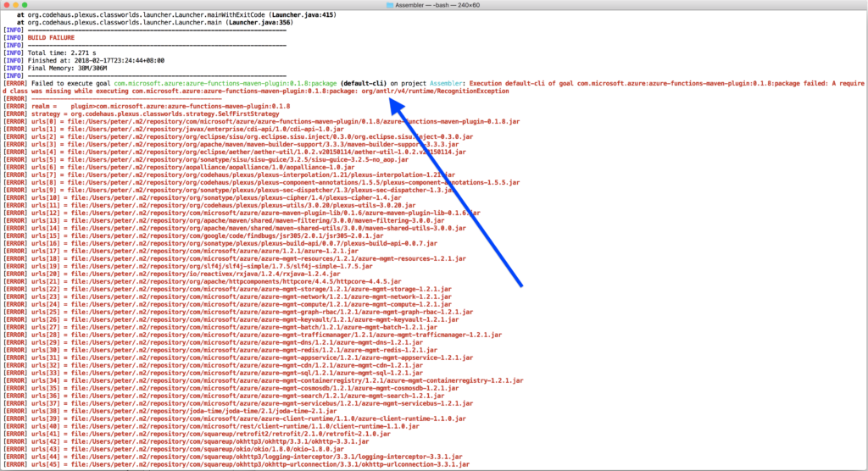
Task: Click the 'Launcher.java:415' stack trace reference
Action: click(x=303, y=15)
